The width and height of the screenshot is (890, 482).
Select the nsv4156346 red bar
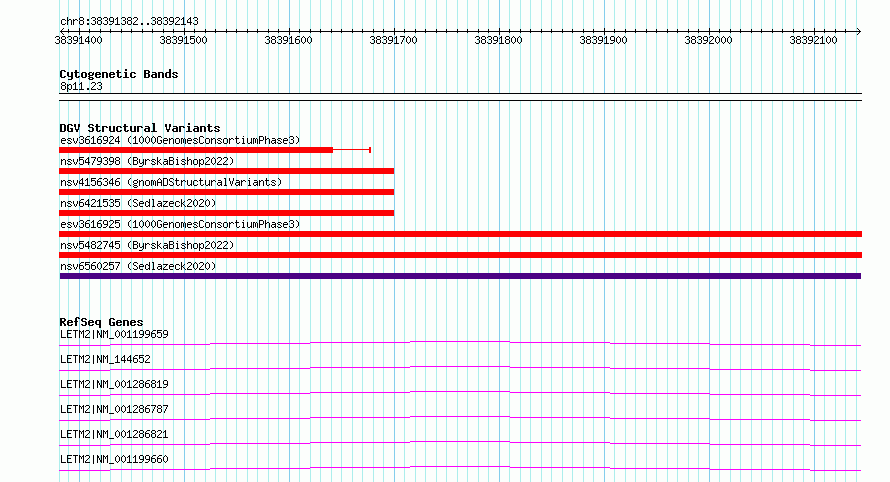click(226, 192)
